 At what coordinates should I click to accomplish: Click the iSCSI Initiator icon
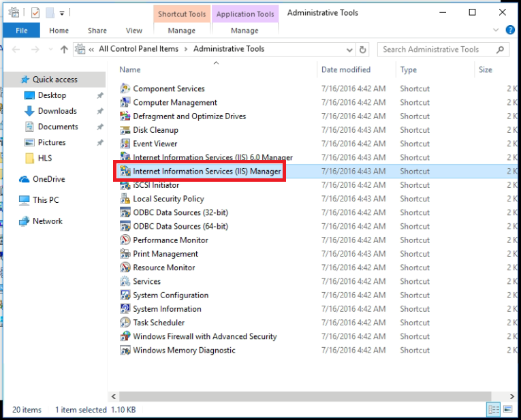point(125,185)
